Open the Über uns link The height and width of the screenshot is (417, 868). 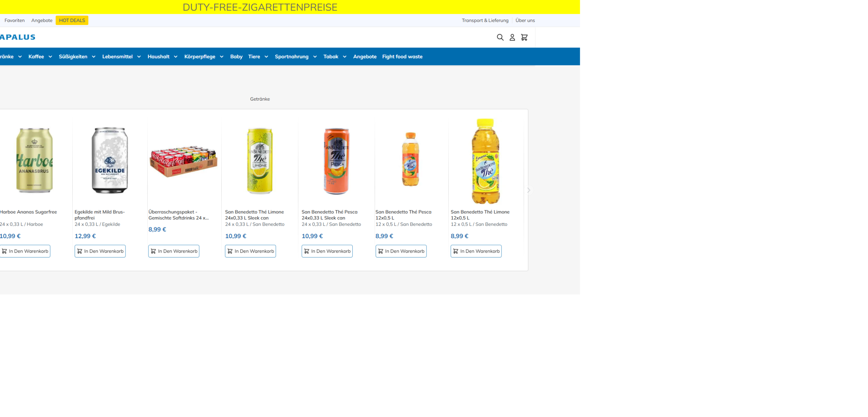tap(525, 20)
